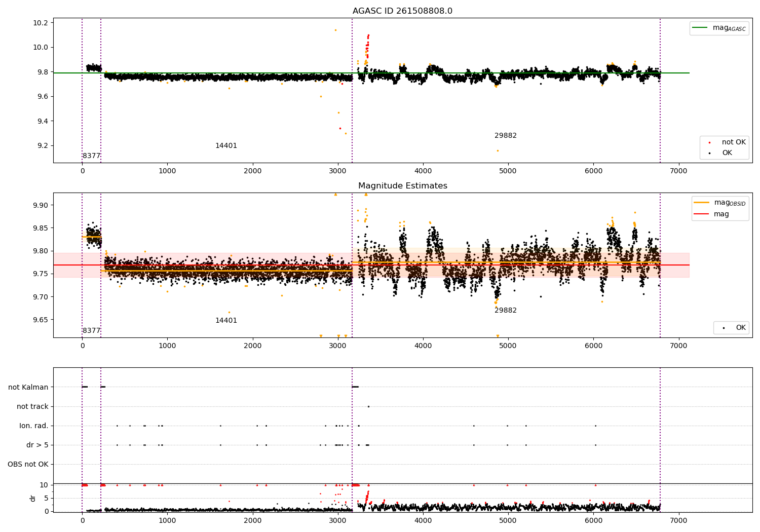This screenshot has width=760, height=532.
Task: Click the orange line swatch beside mag OBSID legend
Action: pyautogui.click(x=702, y=202)
